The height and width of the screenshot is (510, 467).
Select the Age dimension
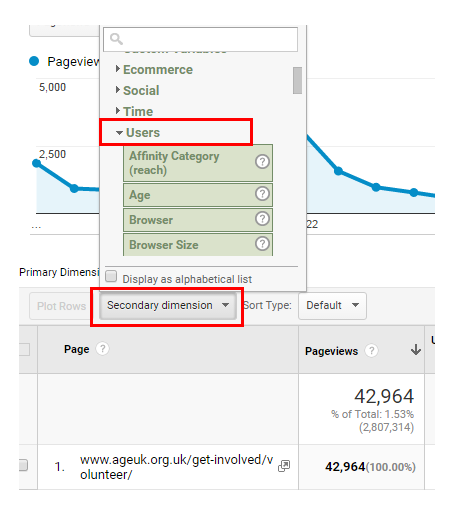coord(198,195)
